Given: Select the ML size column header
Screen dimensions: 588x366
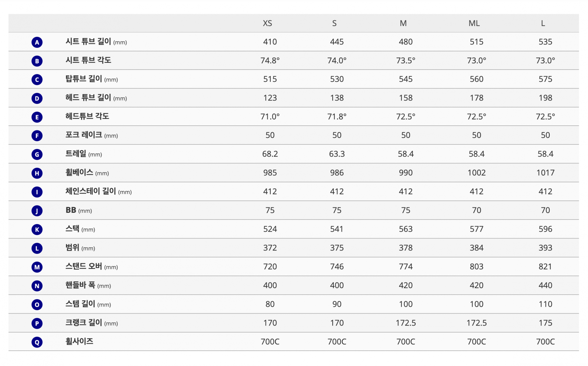Looking at the screenshot, I should (474, 23).
